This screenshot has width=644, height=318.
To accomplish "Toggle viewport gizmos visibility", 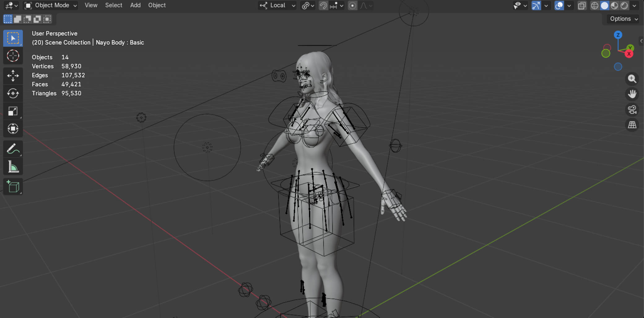I will click(536, 6).
